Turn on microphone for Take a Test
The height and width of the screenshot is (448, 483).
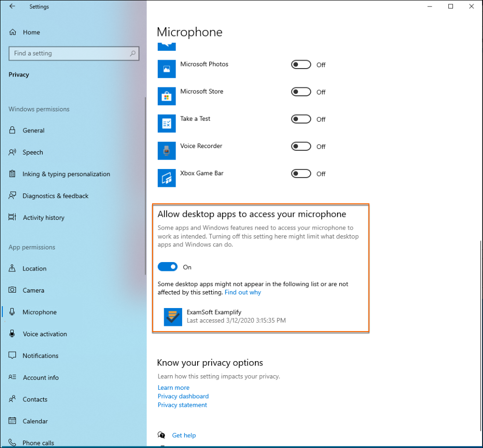pyautogui.click(x=301, y=119)
